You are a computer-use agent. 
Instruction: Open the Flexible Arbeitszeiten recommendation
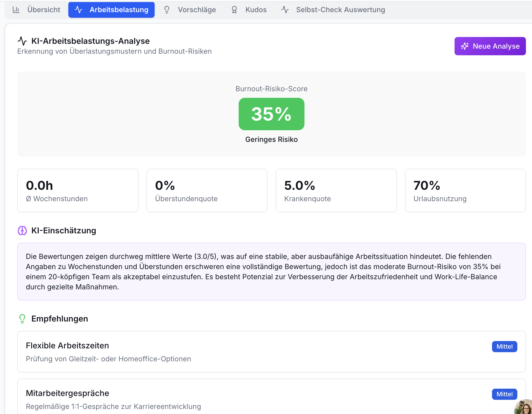coord(272,352)
